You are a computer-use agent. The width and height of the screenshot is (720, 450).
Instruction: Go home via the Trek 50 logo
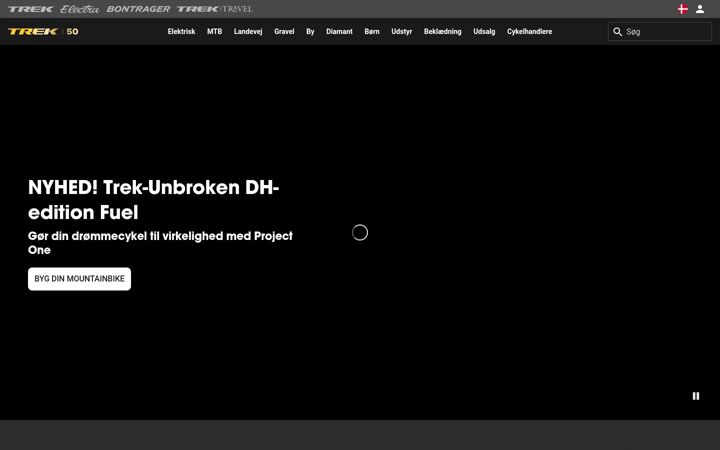coord(43,31)
